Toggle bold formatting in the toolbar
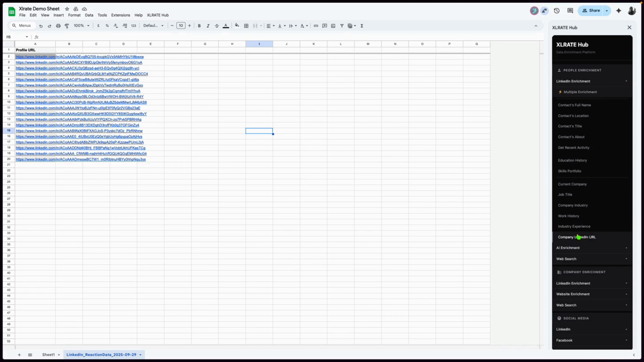Screen dimensions: 644x362 [199, 25]
